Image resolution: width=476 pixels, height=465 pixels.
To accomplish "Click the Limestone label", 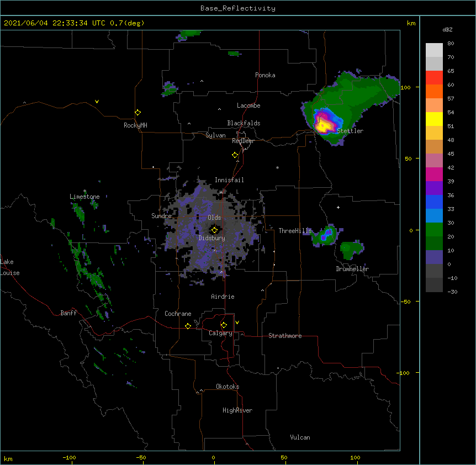I will coord(84,197).
